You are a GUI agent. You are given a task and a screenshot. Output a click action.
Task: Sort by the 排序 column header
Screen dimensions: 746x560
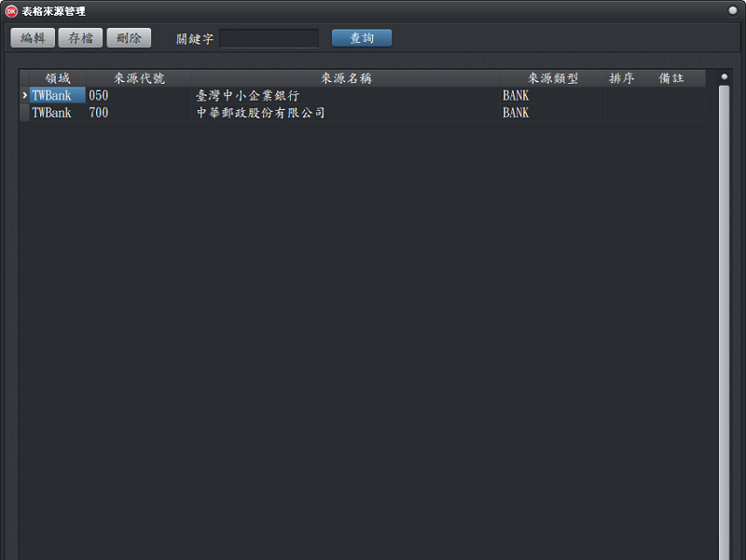coord(622,78)
